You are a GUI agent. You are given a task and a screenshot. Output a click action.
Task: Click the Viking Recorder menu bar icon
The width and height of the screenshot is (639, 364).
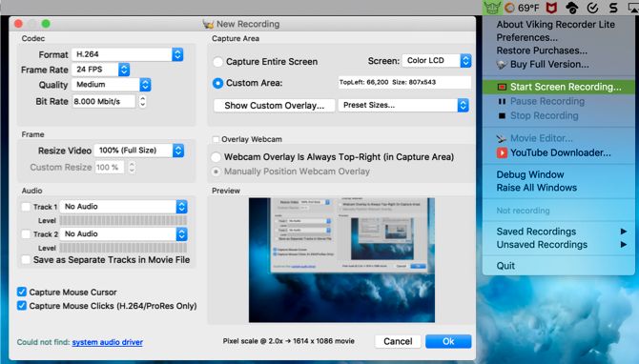(492, 8)
